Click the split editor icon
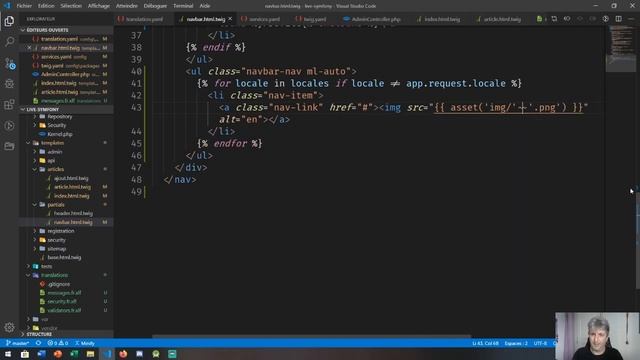The width and height of the screenshot is (640, 360). [619, 19]
